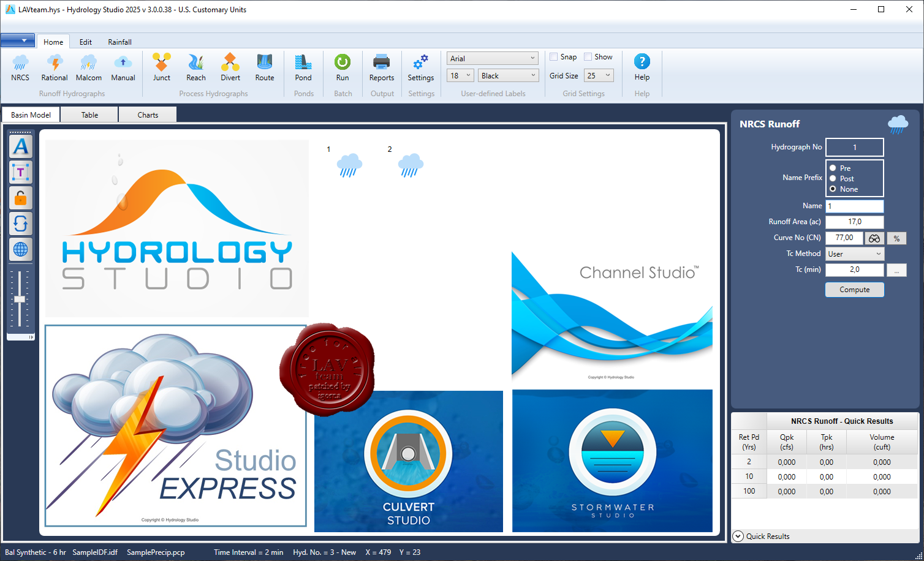Viewport: 924px width, 561px height.
Task: Open the Edit ribbon tab
Action: [86, 42]
